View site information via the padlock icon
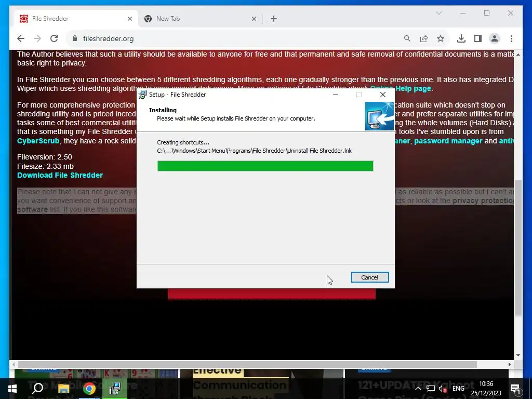The image size is (532, 399). click(x=75, y=38)
